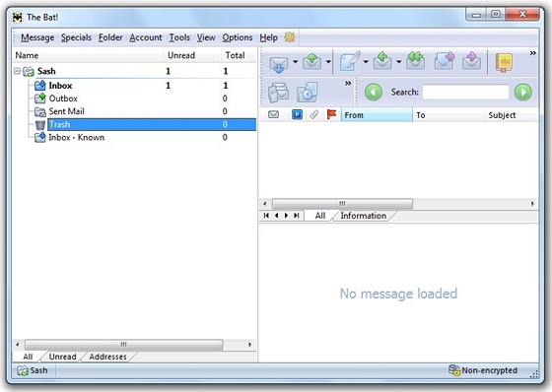Click the green search back arrow
Viewport: 552px width, 392px height.
tap(374, 93)
